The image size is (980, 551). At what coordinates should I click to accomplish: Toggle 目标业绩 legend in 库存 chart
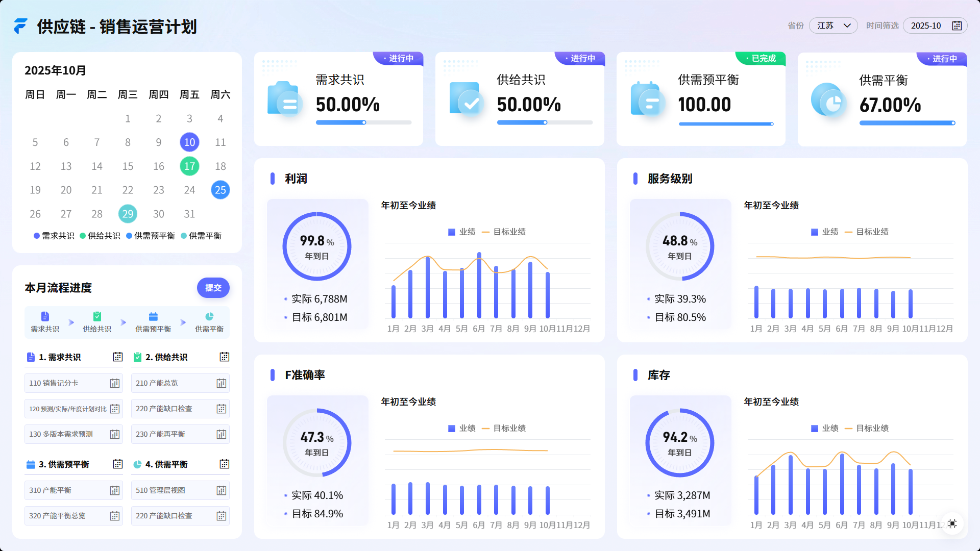[867, 428]
